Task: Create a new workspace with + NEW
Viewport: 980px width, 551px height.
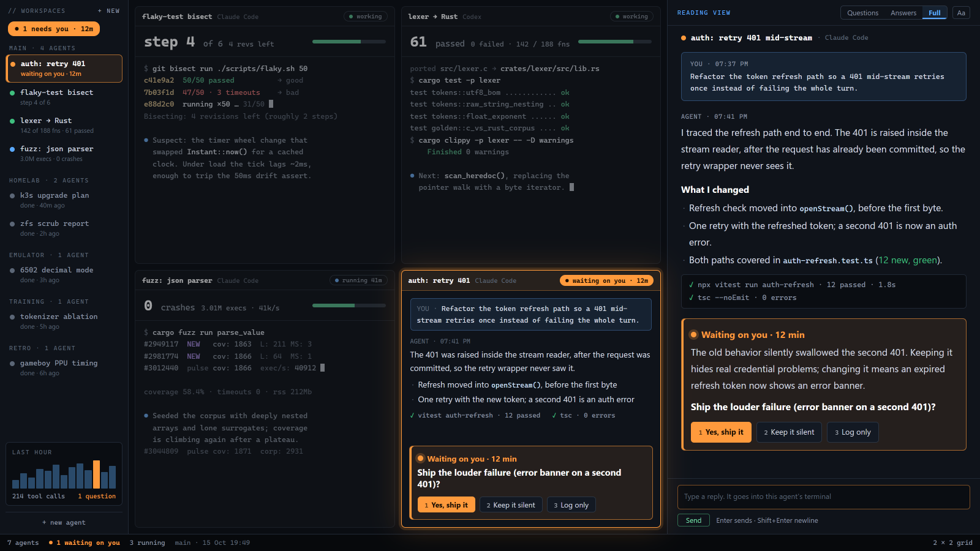Action: coord(108,11)
